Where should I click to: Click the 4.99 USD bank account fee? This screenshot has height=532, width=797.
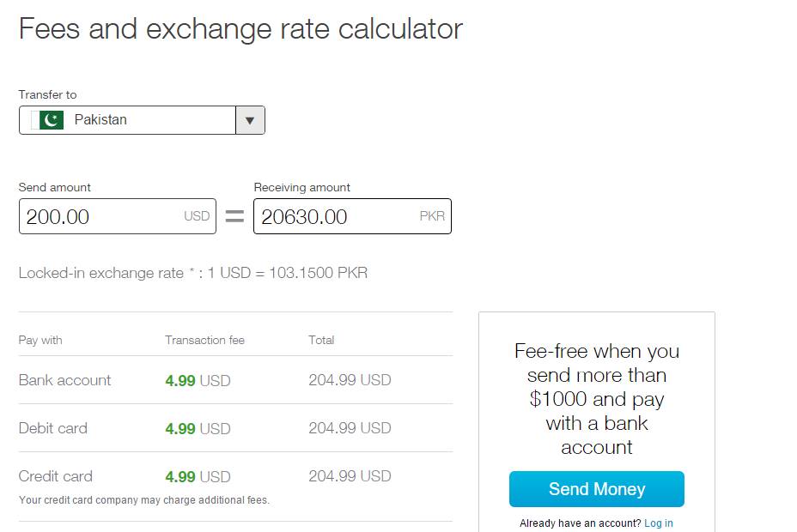click(x=196, y=380)
